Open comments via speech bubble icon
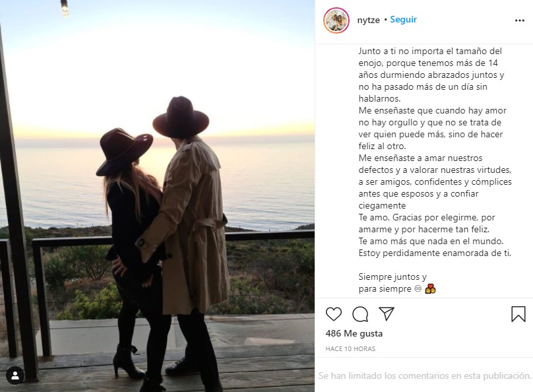Viewport: 533px width, 392px height. click(360, 314)
